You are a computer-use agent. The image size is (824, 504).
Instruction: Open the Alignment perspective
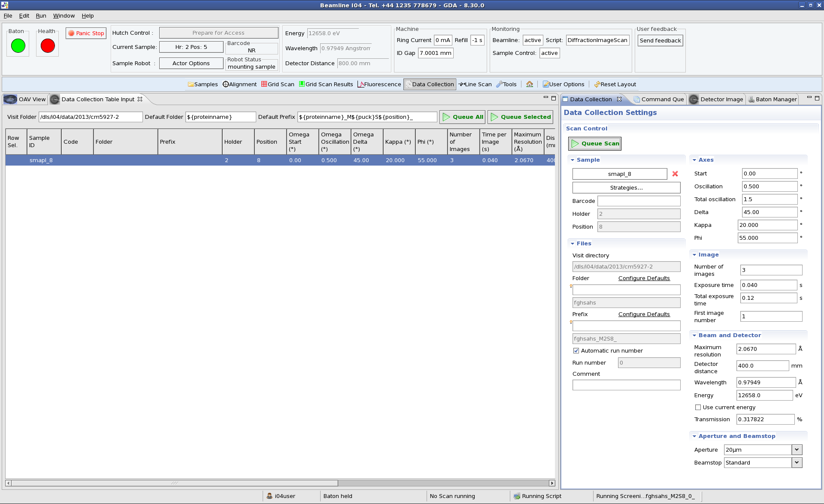(239, 84)
